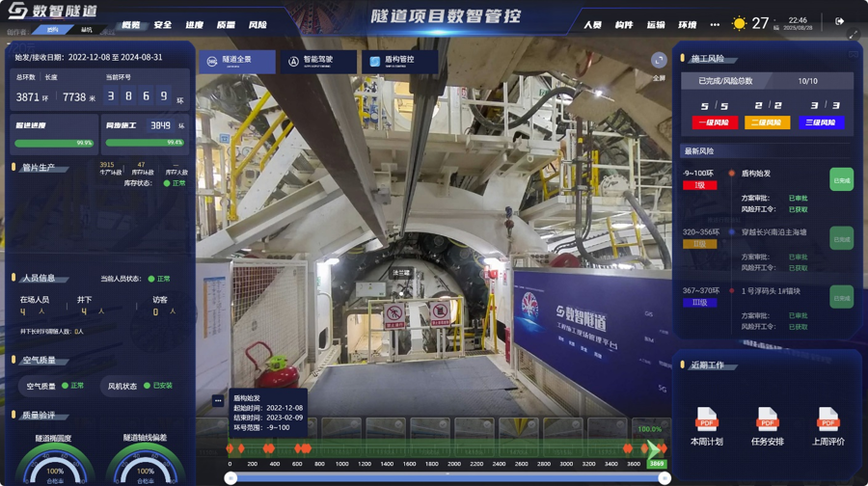Open the 本周计划 PDF document

[706, 419]
